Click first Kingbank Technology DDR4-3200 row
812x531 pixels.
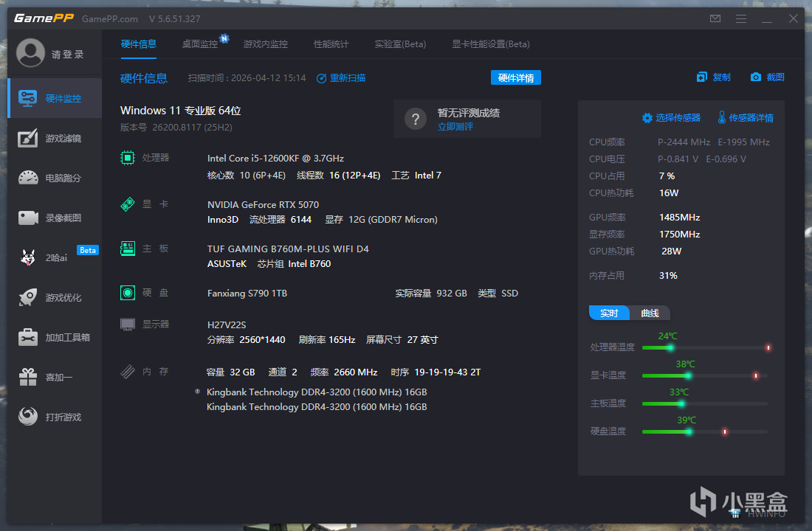[317, 392]
